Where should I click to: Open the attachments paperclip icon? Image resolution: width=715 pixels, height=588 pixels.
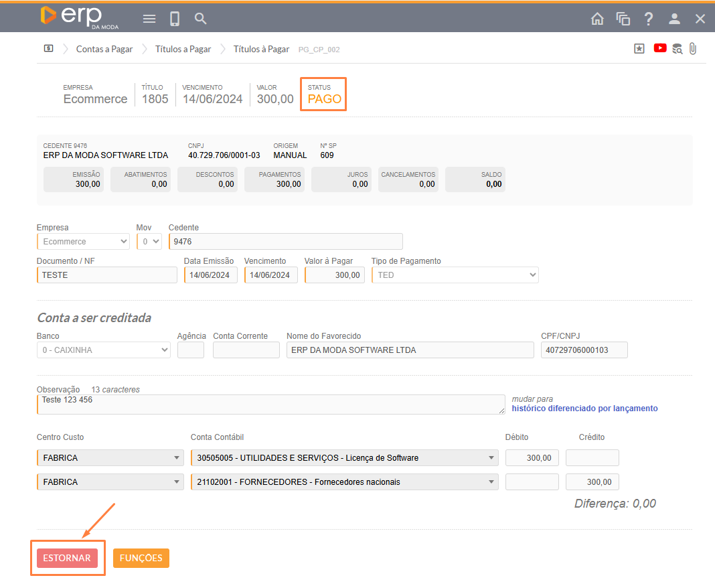coord(693,48)
